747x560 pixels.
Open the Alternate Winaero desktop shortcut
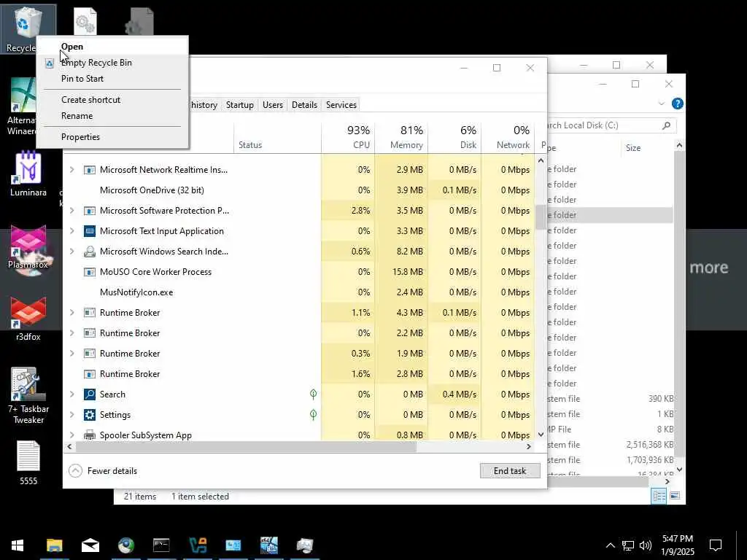click(x=21, y=106)
